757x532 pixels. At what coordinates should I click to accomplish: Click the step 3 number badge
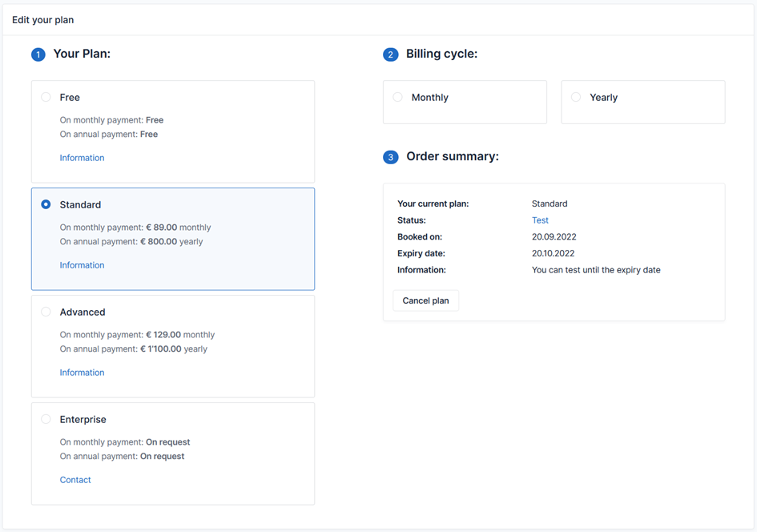[x=391, y=157]
